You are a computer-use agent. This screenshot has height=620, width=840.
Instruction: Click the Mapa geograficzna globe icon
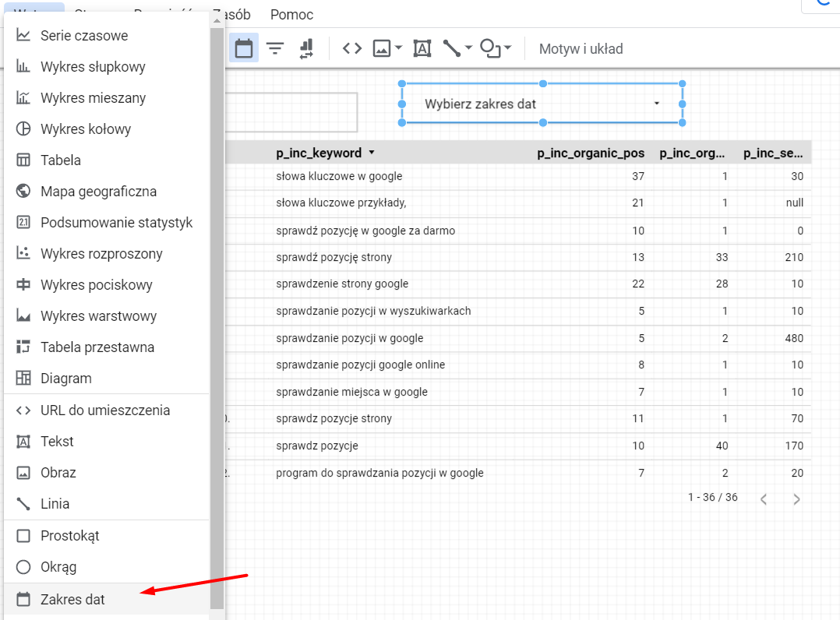click(x=23, y=191)
